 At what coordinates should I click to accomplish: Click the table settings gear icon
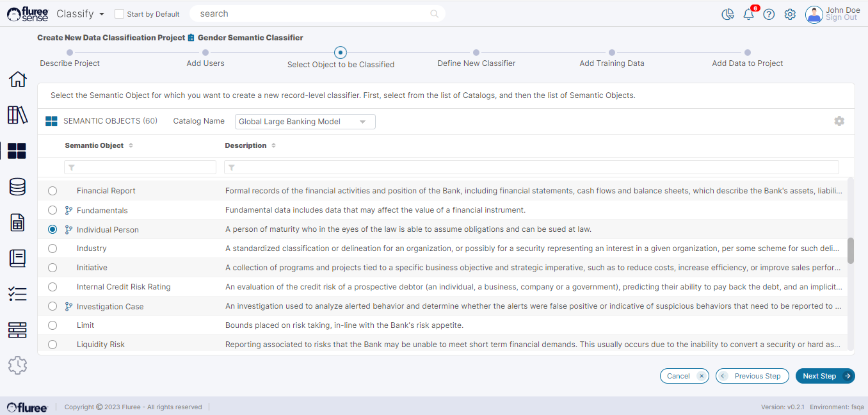[839, 121]
